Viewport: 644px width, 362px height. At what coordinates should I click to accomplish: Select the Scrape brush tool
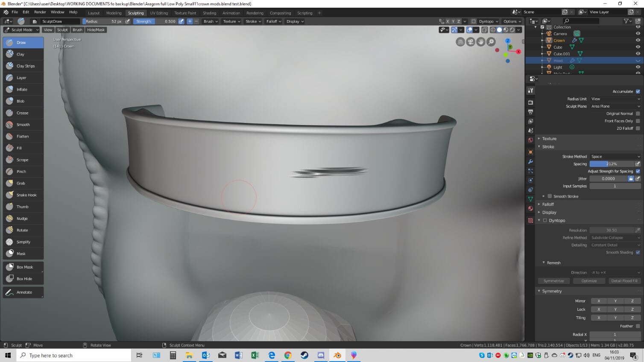point(23,160)
